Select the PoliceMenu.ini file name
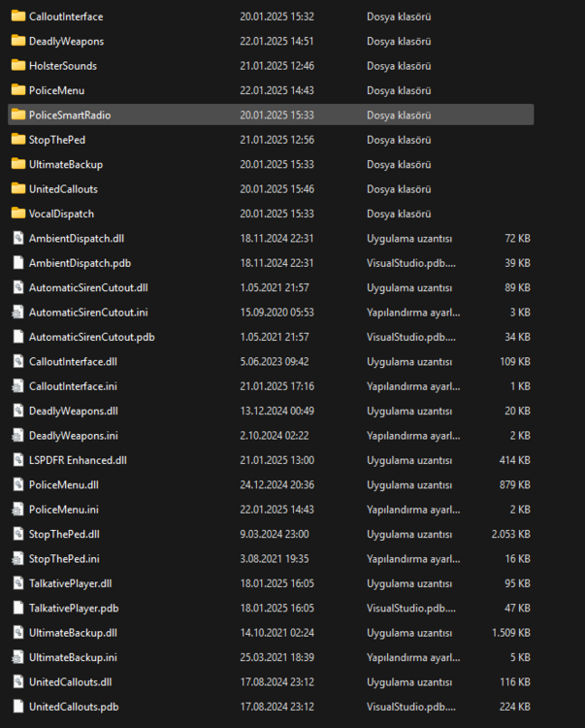585x728 pixels. (64, 509)
